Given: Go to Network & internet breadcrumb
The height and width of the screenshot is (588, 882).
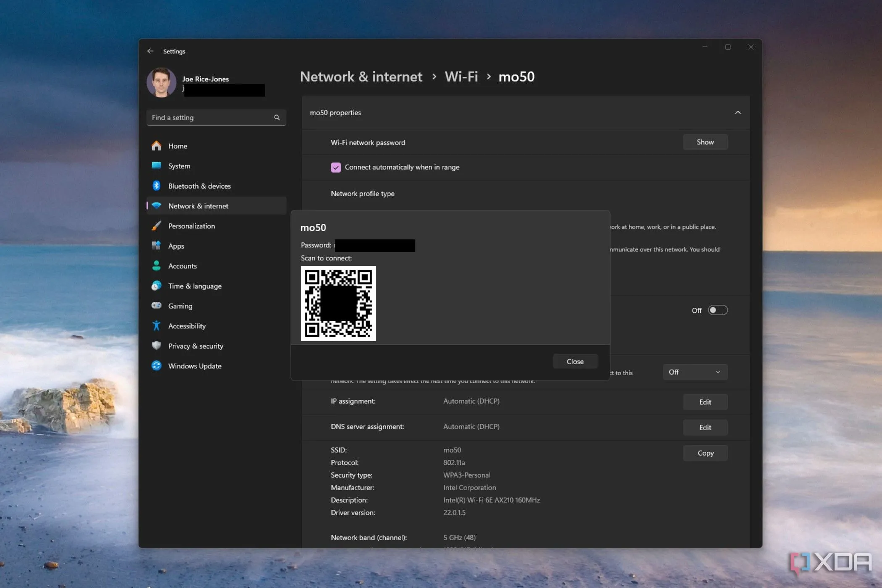Looking at the screenshot, I should (x=361, y=76).
